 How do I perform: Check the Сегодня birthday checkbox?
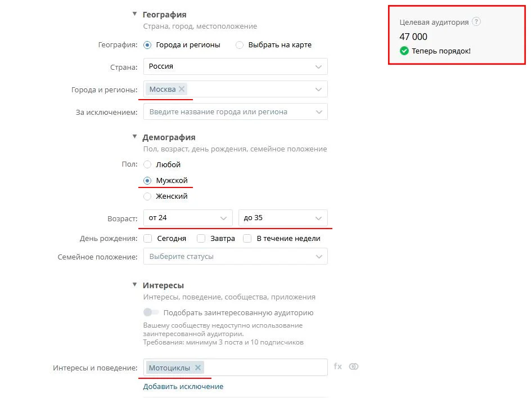(148, 239)
